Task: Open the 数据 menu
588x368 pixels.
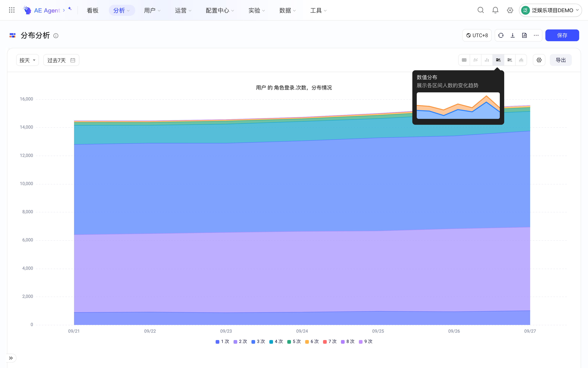Action: tap(288, 10)
